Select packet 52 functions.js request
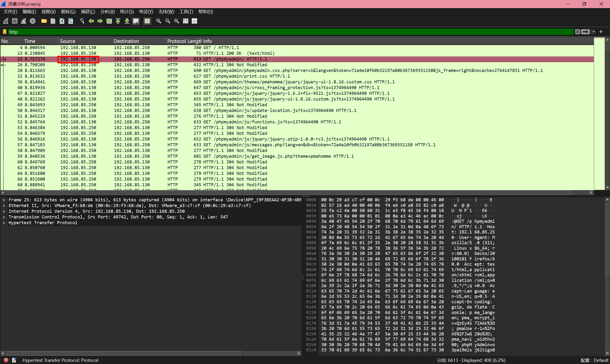Viewport: 610px width, 364px height. [x=297, y=122]
